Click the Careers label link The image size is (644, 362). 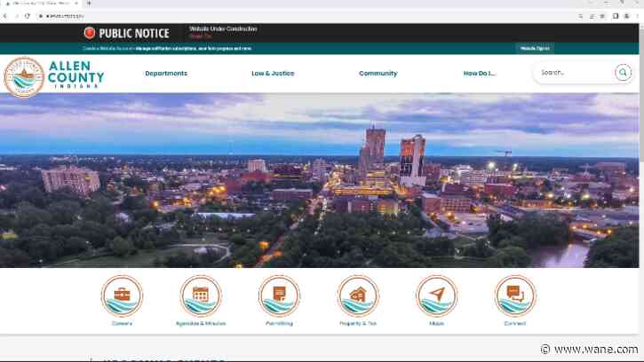[122, 324]
